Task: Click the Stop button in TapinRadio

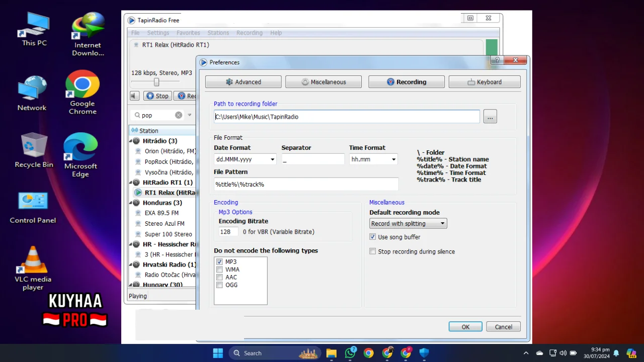Action: (157, 96)
